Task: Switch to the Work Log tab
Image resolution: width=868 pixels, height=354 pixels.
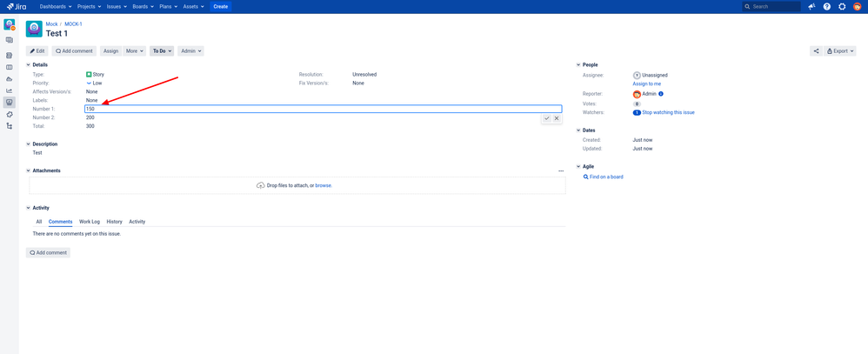Action: coord(90,222)
